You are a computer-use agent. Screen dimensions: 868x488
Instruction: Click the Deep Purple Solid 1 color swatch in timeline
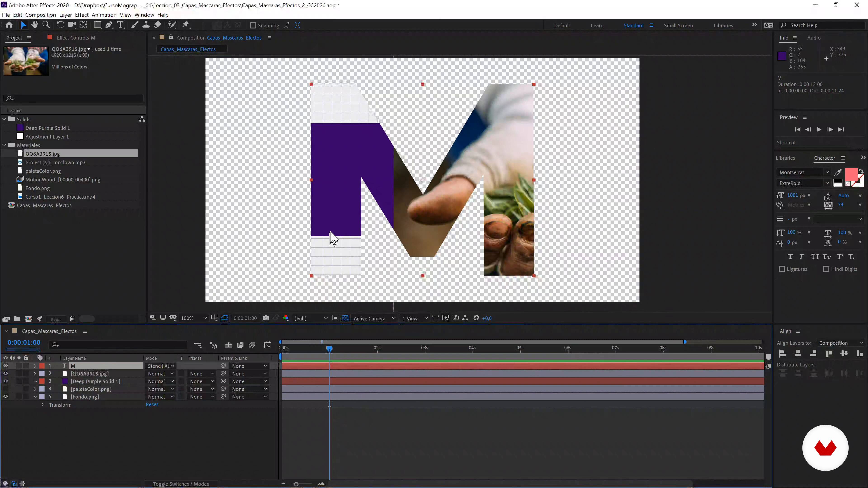coord(65,381)
